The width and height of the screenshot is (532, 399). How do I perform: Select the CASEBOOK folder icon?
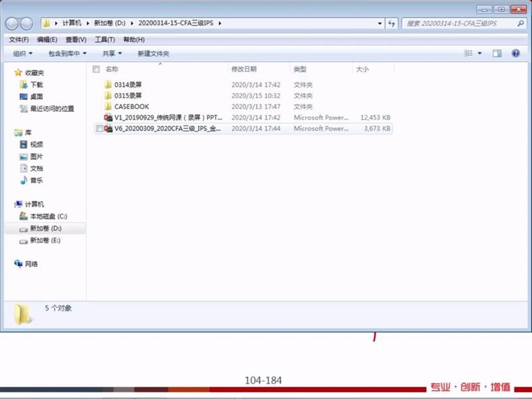tap(108, 106)
